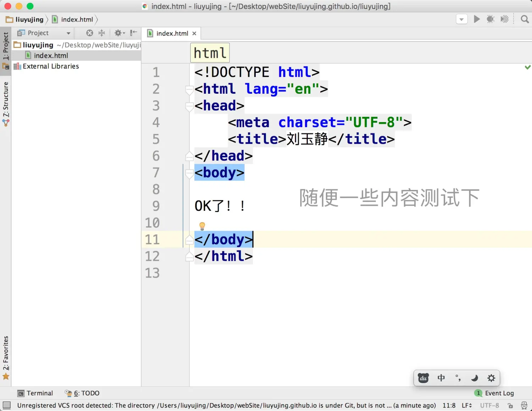Open input method settings gear

tap(491, 378)
